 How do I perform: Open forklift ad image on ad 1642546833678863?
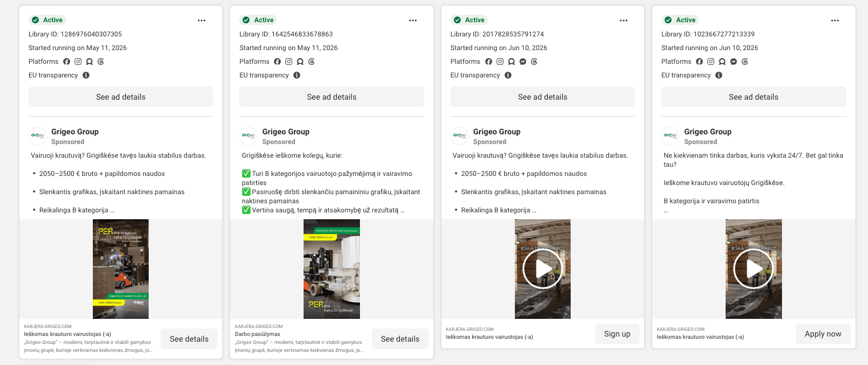331,269
